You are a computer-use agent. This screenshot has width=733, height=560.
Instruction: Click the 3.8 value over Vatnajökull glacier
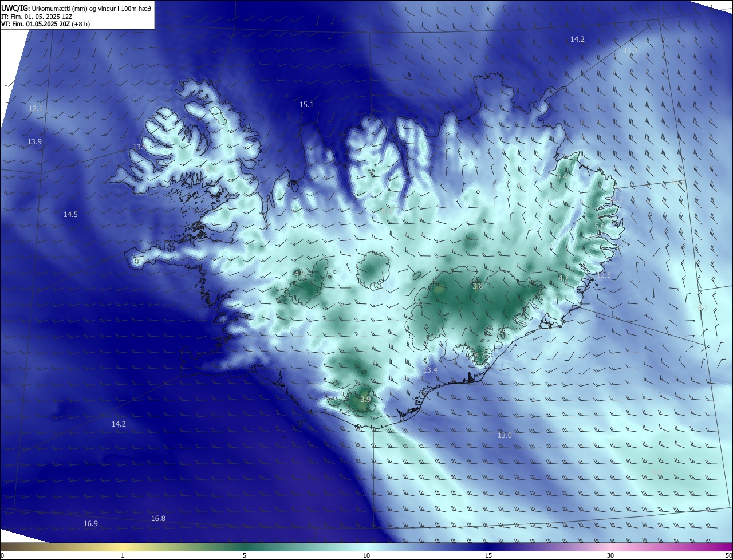477,286
